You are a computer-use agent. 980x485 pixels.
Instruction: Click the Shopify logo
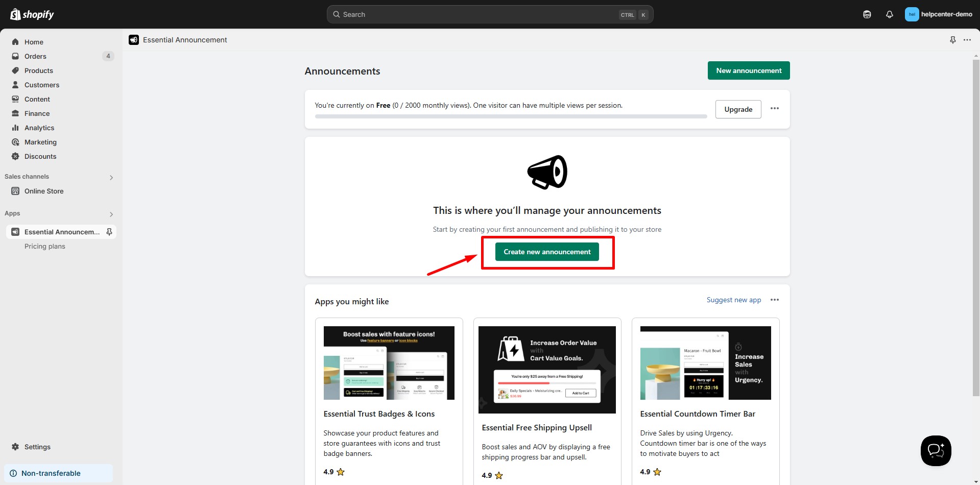tap(32, 14)
